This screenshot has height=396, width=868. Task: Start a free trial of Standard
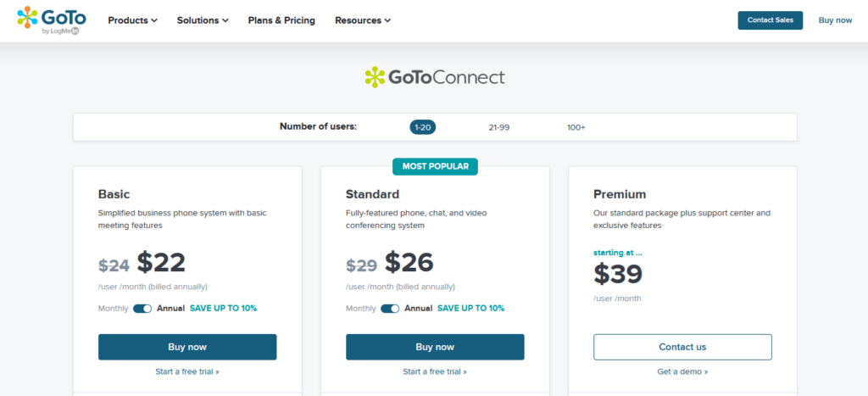coord(435,371)
